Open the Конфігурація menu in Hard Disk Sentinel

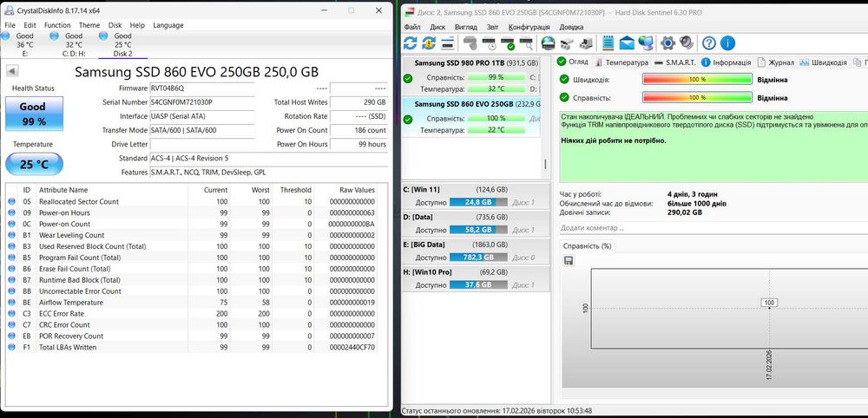[529, 27]
